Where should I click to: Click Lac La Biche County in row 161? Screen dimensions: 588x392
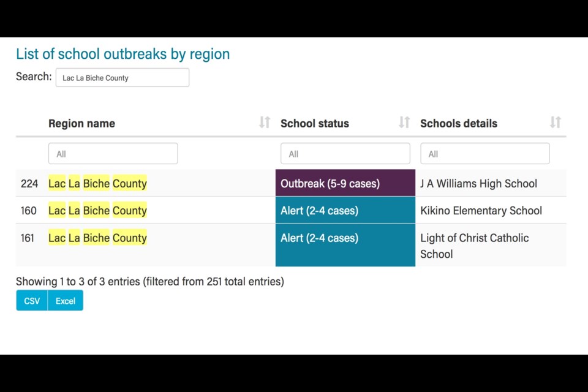pyautogui.click(x=97, y=238)
